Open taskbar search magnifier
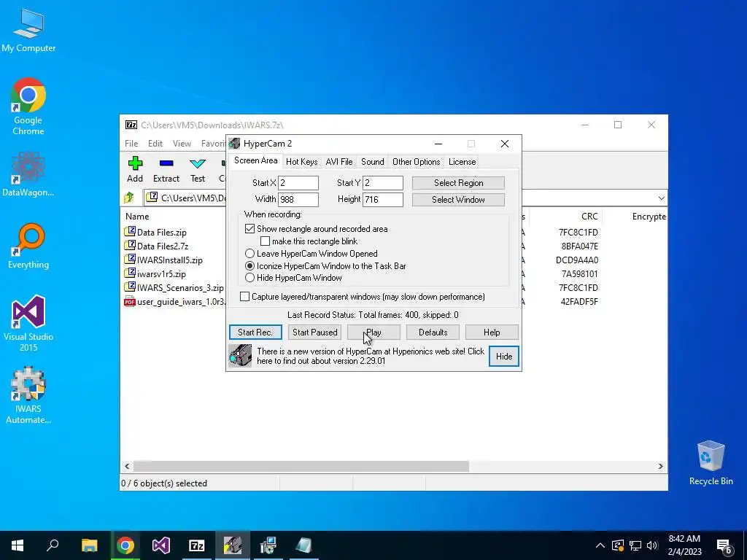This screenshot has width=747, height=560. (53, 545)
